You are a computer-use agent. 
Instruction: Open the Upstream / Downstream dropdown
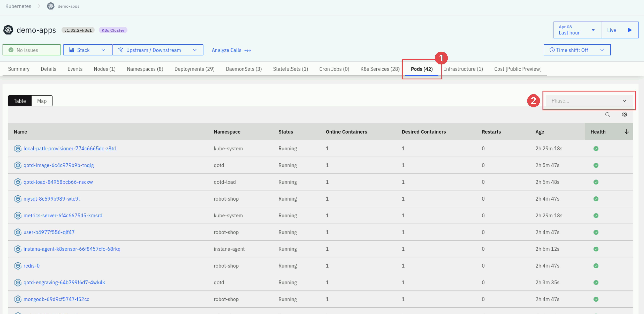[158, 50]
